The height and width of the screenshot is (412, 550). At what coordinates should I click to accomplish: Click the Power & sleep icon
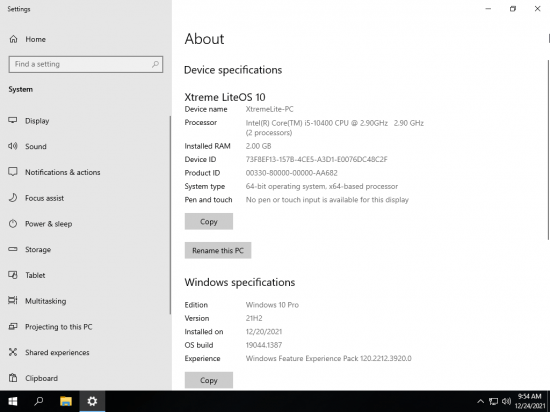13,223
